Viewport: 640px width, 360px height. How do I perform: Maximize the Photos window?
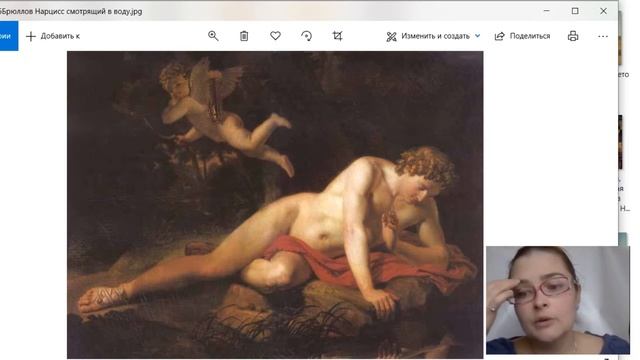pyautogui.click(x=575, y=11)
